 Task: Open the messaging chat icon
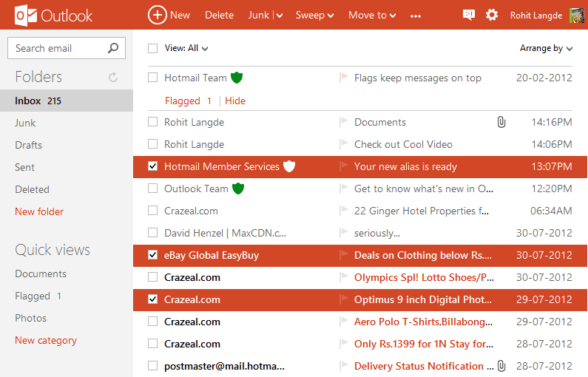(469, 15)
